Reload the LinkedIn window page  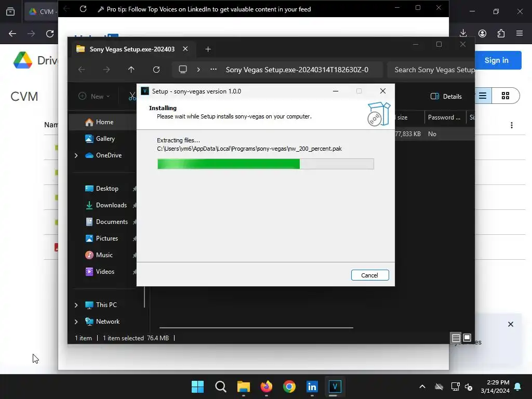pos(83,9)
